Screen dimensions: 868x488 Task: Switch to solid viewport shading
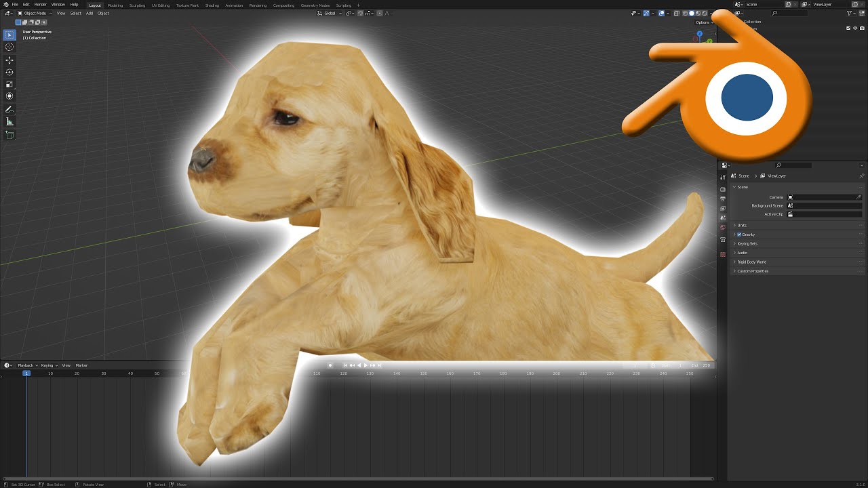pyautogui.click(x=692, y=13)
